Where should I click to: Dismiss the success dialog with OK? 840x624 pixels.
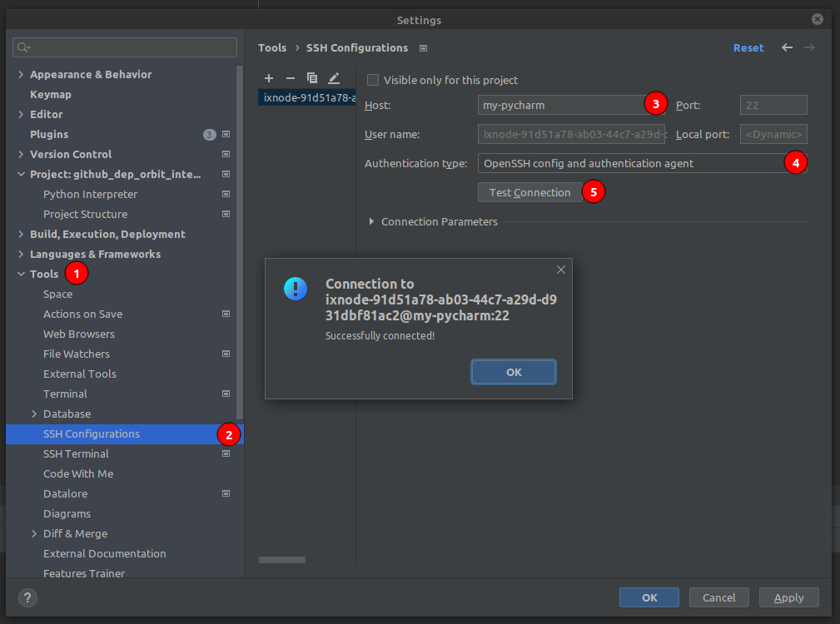[513, 371]
